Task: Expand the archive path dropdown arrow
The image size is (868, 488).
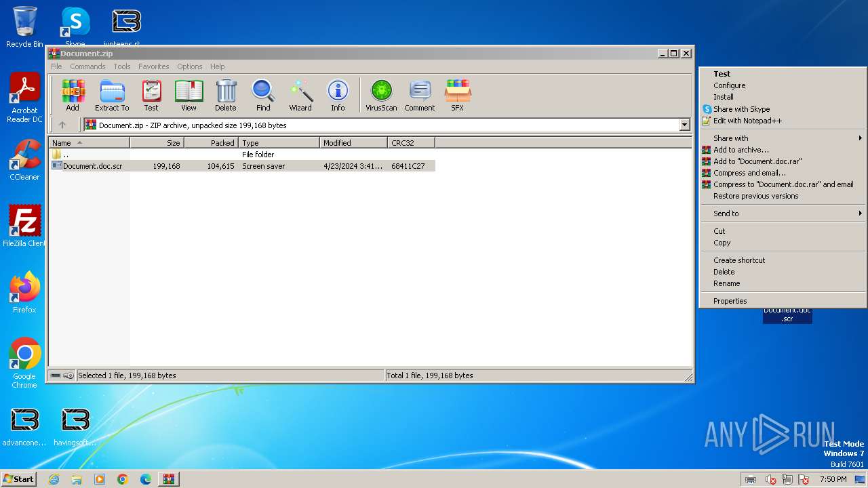Action: pyautogui.click(x=684, y=125)
